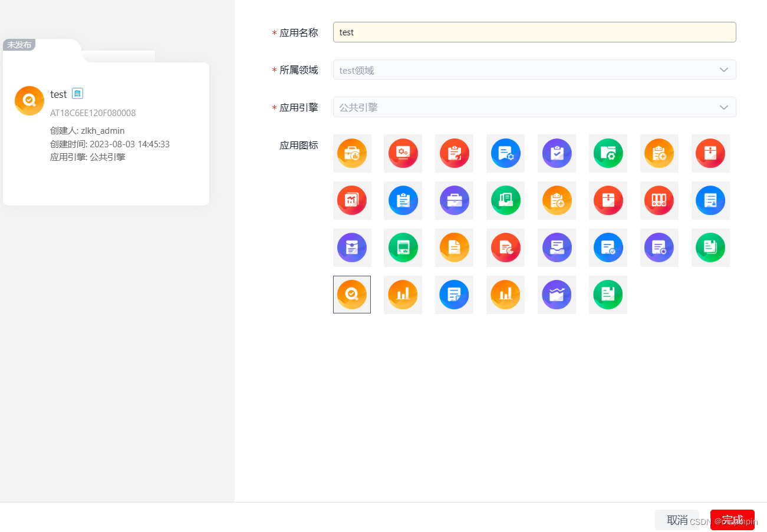Select the green folder with gear icon
The height and width of the screenshot is (532, 767).
coord(608,153)
